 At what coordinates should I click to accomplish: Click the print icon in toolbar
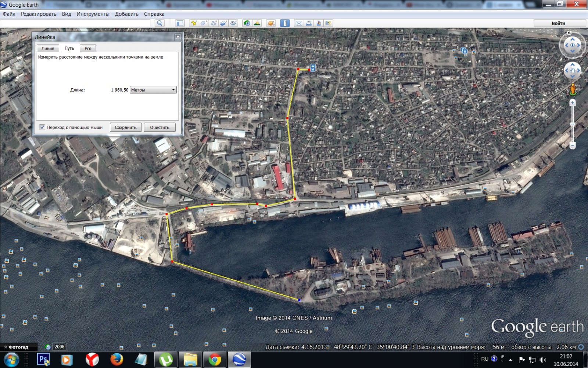309,23
